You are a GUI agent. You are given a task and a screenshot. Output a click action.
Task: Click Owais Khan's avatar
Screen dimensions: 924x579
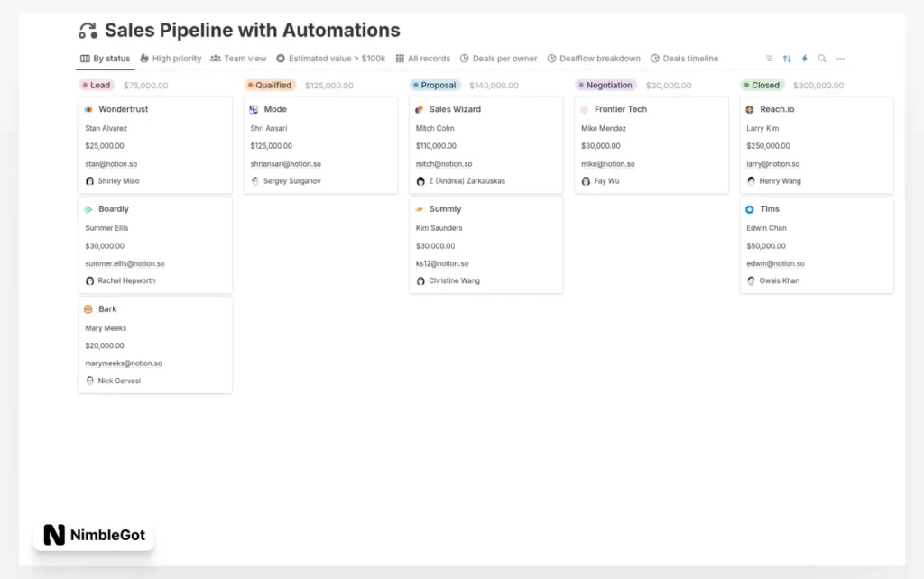click(751, 281)
